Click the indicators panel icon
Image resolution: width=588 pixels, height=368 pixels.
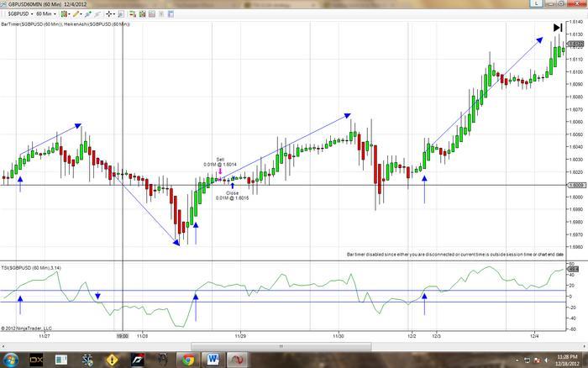click(152, 14)
